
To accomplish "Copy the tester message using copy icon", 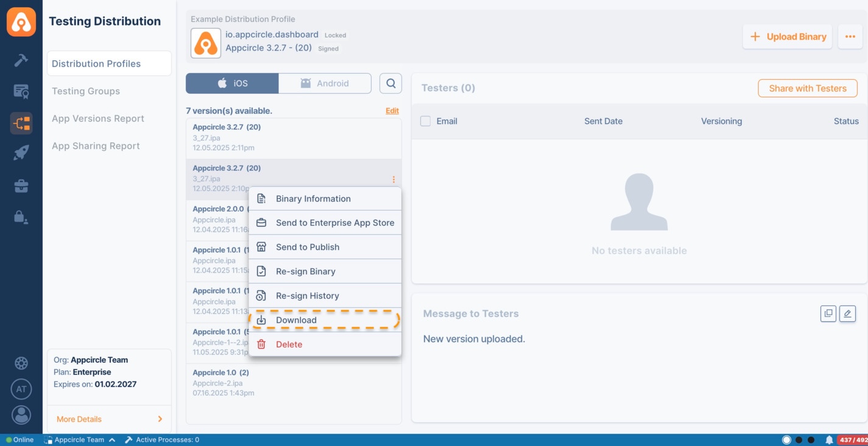I will tap(828, 313).
